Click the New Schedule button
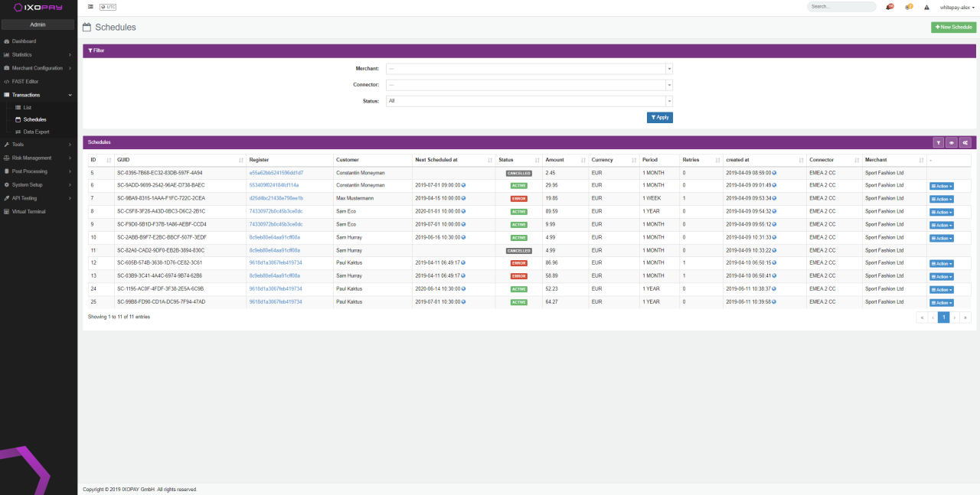The height and width of the screenshot is (495, 980). pos(953,27)
